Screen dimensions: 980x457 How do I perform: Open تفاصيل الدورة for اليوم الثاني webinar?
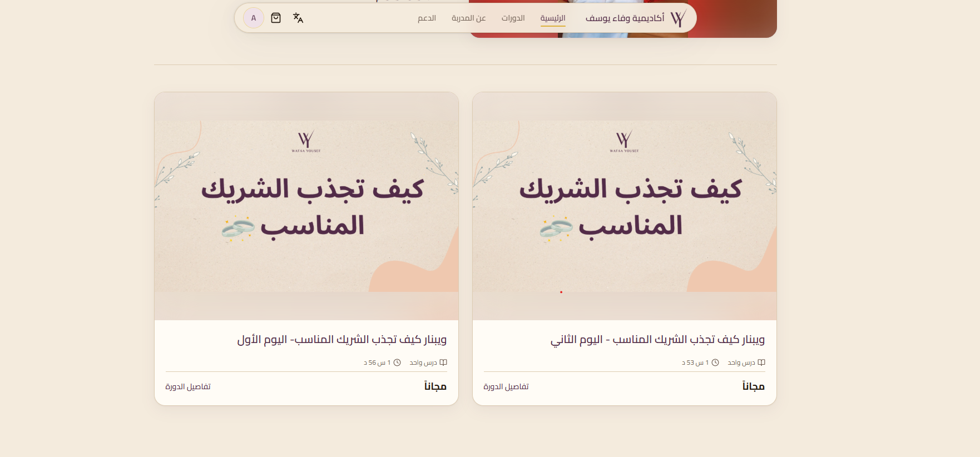point(506,386)
